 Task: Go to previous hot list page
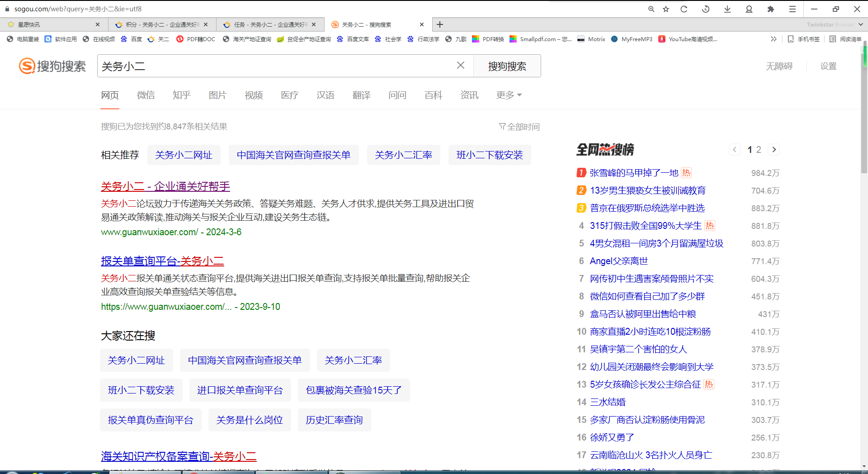(x=735, y=150)
